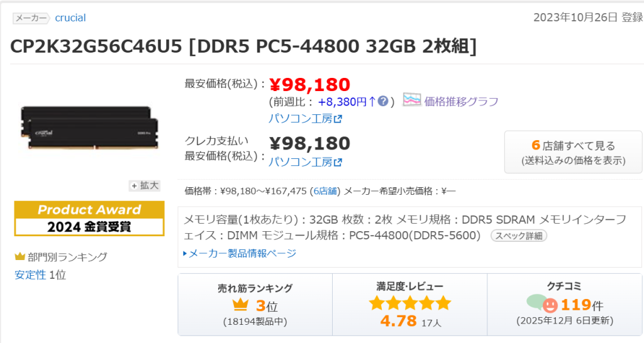
Task: Enlarge product image with 拡大 button
Action: click(145, 185)
